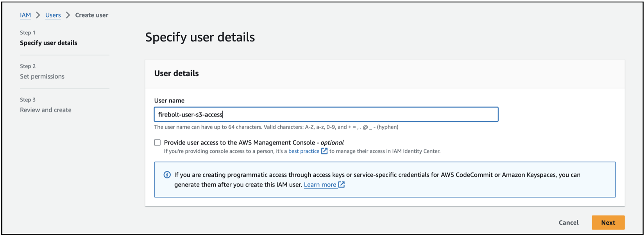644x237 pixels.
Task: Click the valid characters hint text
Action: tap(276, 127)
